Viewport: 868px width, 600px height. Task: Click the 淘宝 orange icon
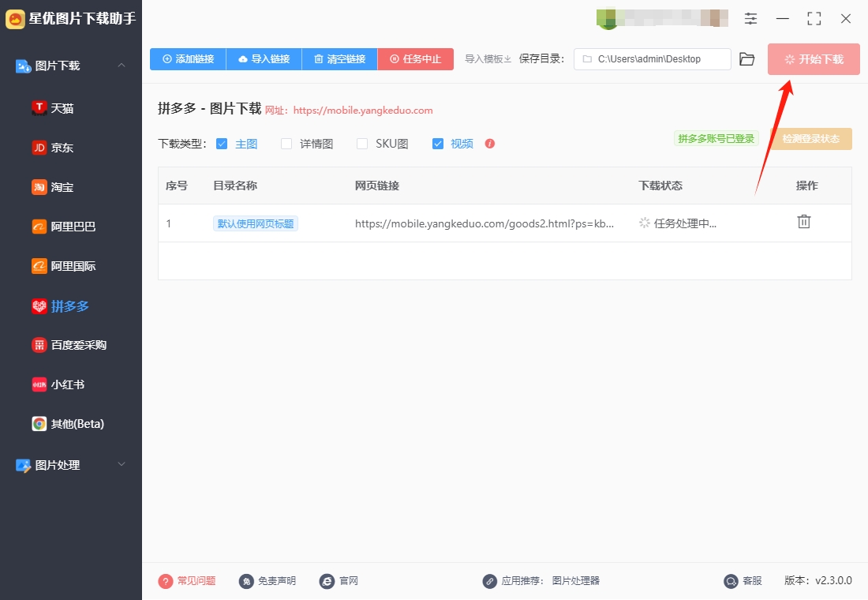(x=39, y=187)
